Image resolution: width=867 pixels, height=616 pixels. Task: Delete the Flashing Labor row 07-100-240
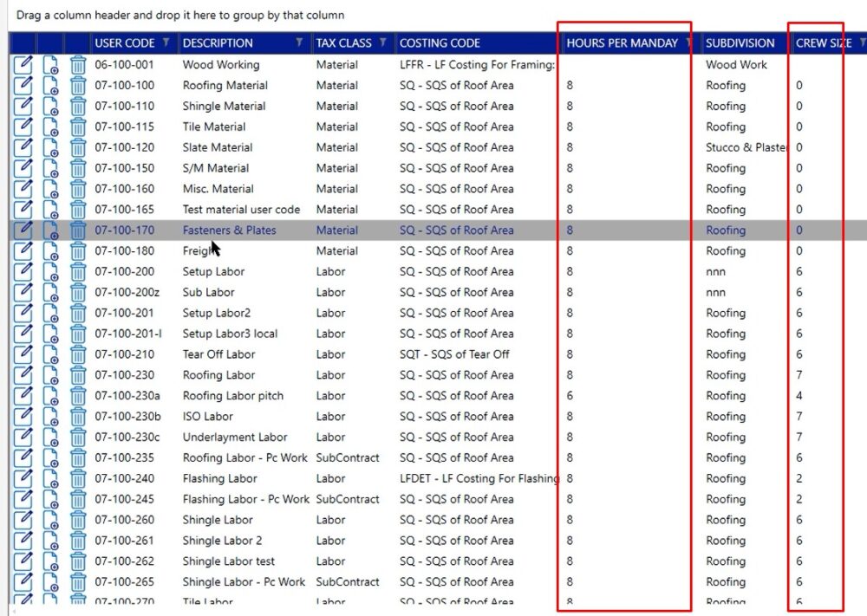(78, 479)
